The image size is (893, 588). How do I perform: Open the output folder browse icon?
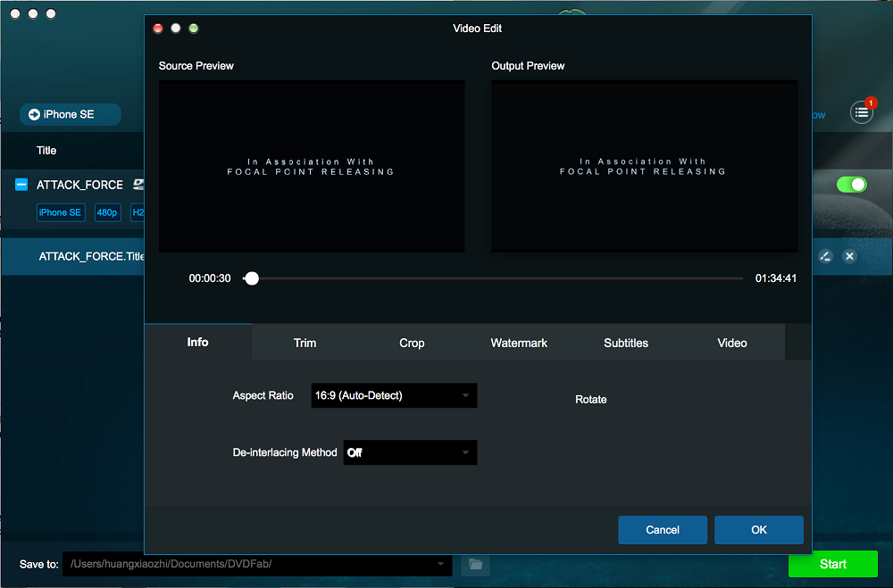(x=475, y=564)
